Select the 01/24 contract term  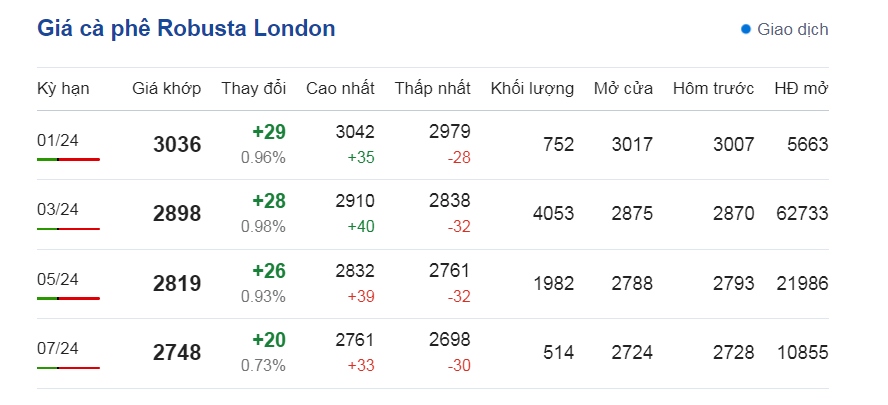[58, 140]
